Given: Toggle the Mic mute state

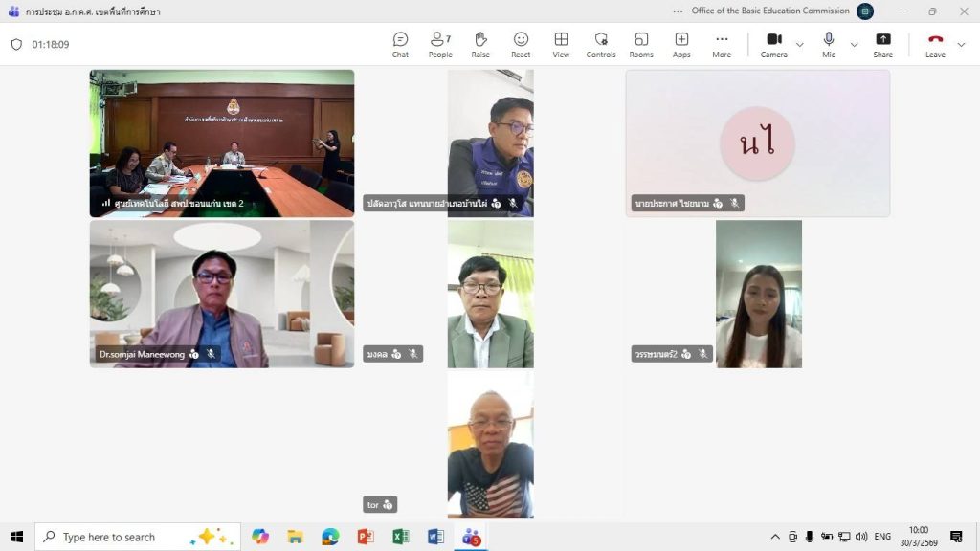Looking at the screenshot, I should (829, 44).
